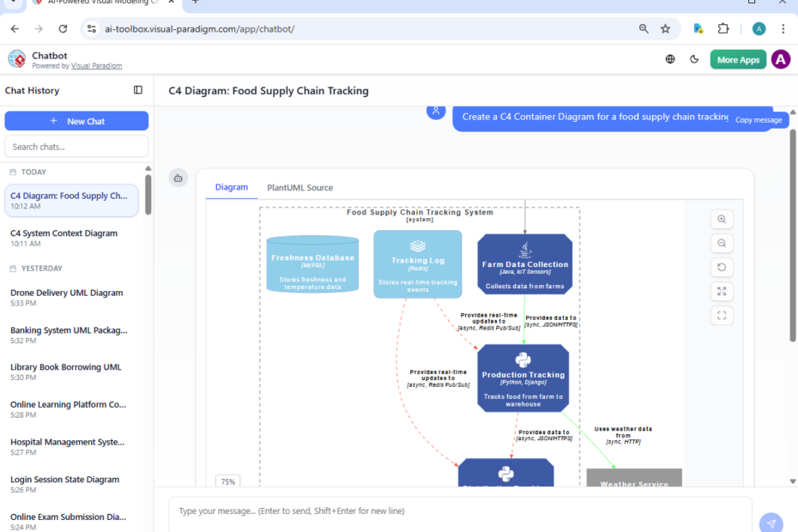This screenshot has width=798, height=532.
Task: Toggle dark mode with moon icon
Action: [694, 59]
